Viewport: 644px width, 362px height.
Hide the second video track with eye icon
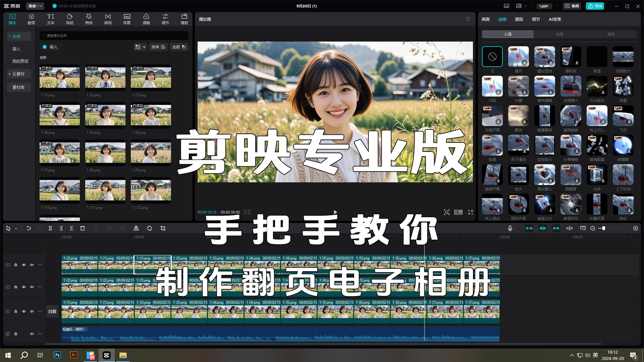click(24, 287)
